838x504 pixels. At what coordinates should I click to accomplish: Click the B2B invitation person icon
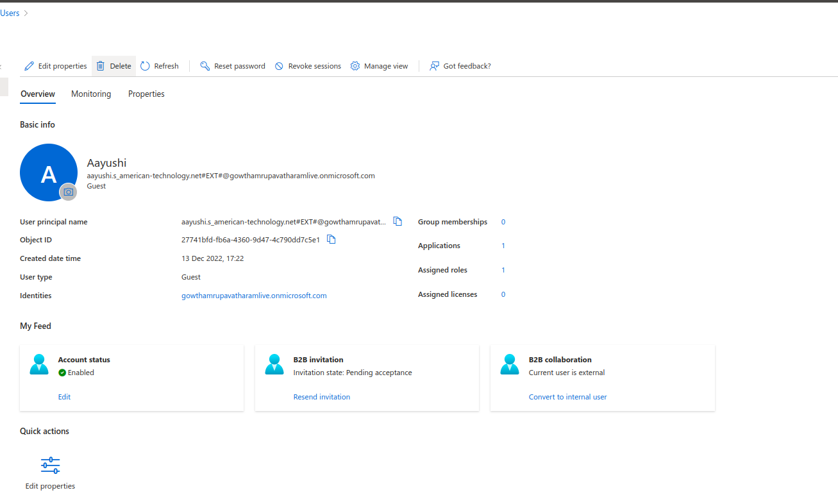pyautogui.click(x=274, y=364)
